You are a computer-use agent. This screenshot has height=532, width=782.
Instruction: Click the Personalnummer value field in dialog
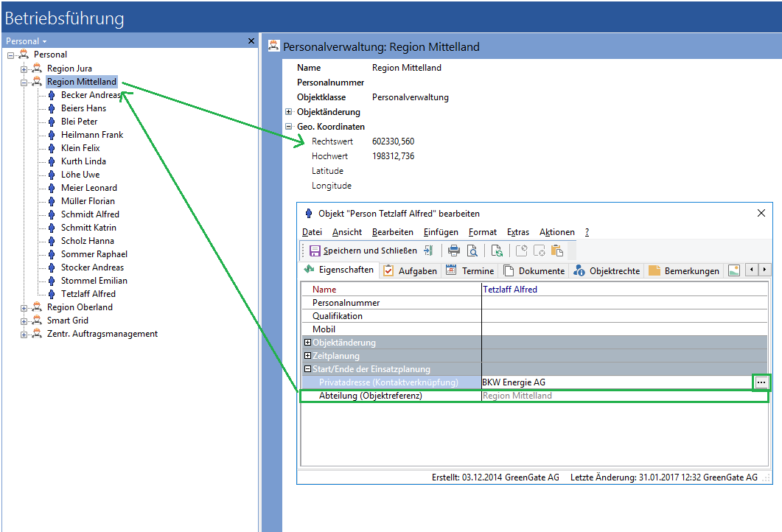624,303
